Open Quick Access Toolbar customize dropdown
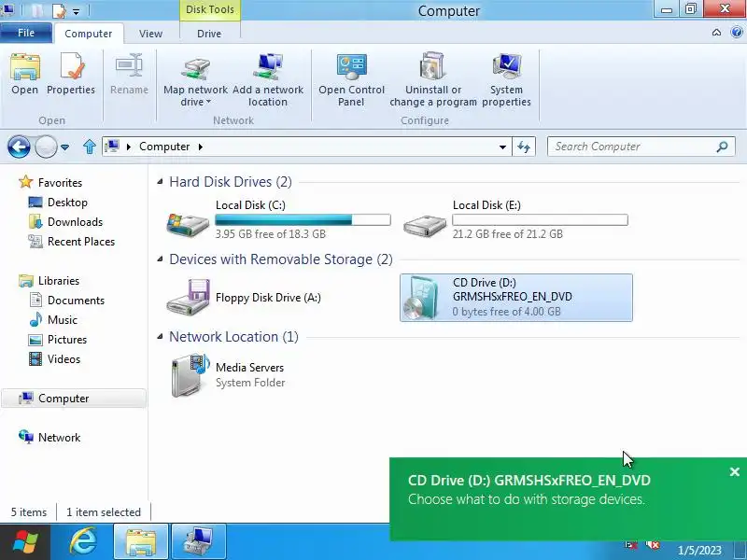This screenshot has width=747, height=560. [77, 10]
